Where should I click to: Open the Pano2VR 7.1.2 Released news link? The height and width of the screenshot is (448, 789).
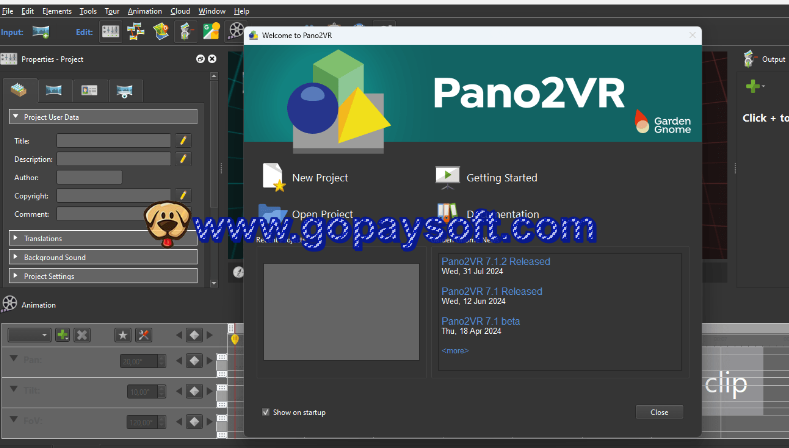(x=496, y=261)
